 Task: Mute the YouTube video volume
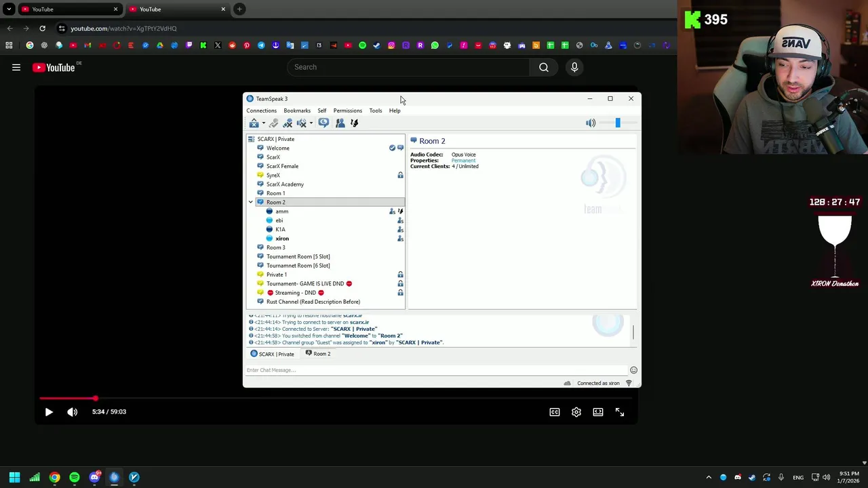[73, 412]
